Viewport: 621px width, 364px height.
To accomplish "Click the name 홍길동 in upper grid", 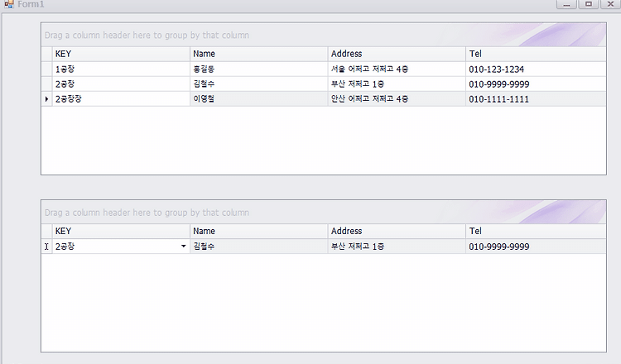I will (258, 69).
